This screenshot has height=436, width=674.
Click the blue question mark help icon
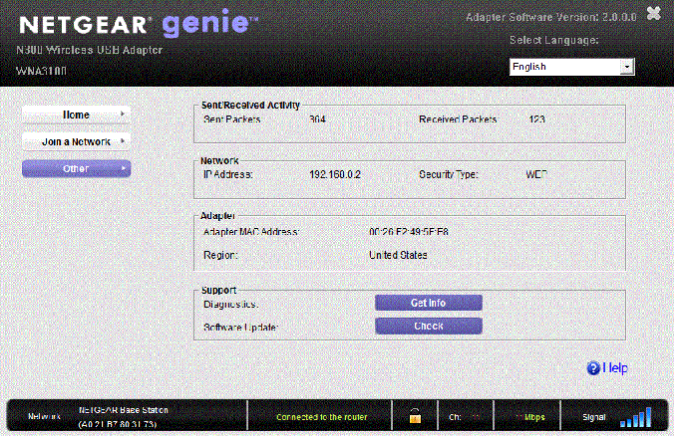593,368
